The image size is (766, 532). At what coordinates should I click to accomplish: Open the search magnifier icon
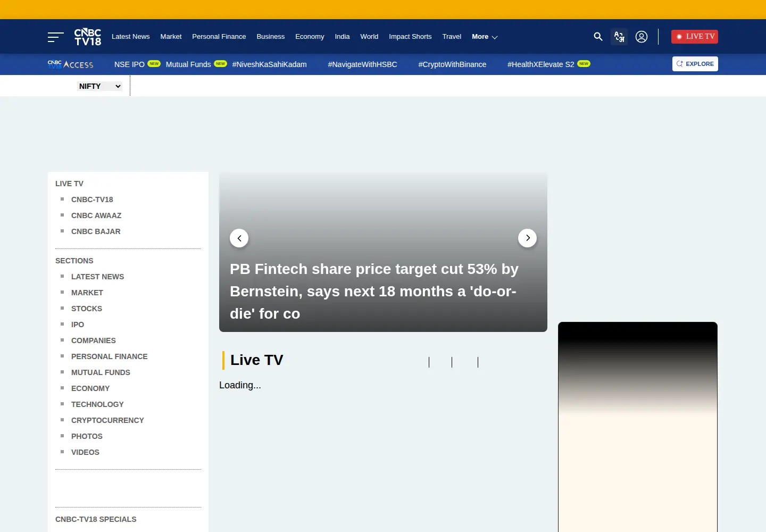click(598, 37)
